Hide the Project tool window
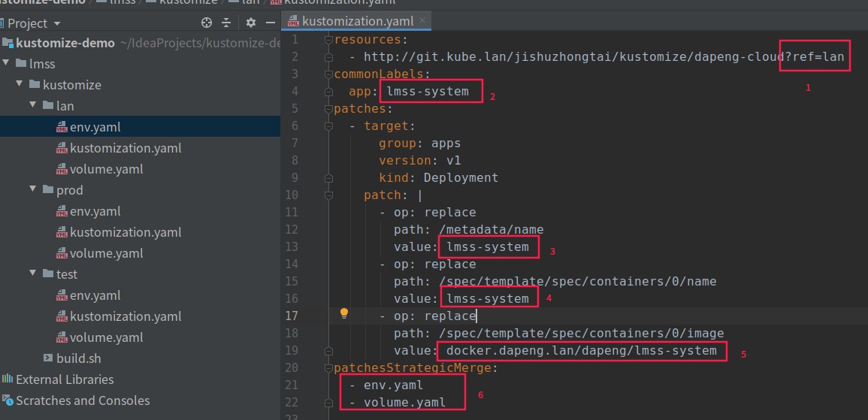 [x=270, y=23]
